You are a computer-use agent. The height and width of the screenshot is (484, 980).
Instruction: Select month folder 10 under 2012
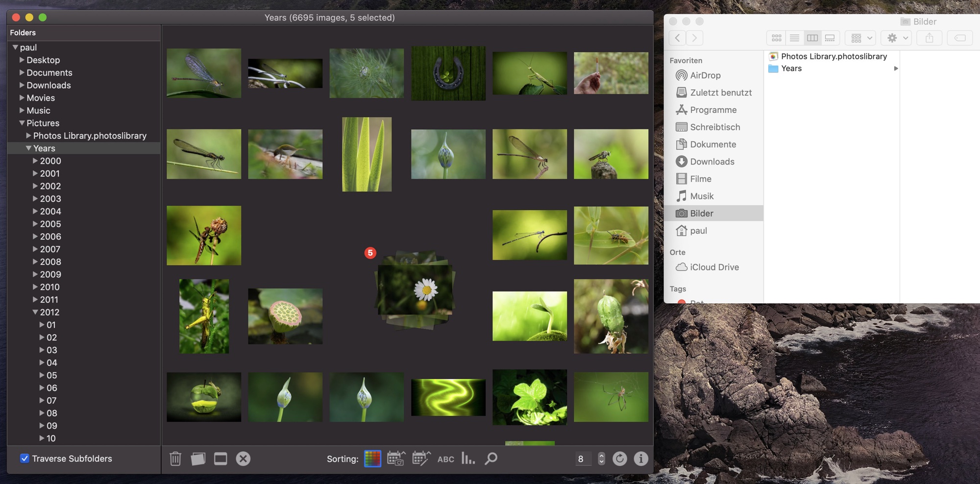pyautogui.click(x=51, y=438)
